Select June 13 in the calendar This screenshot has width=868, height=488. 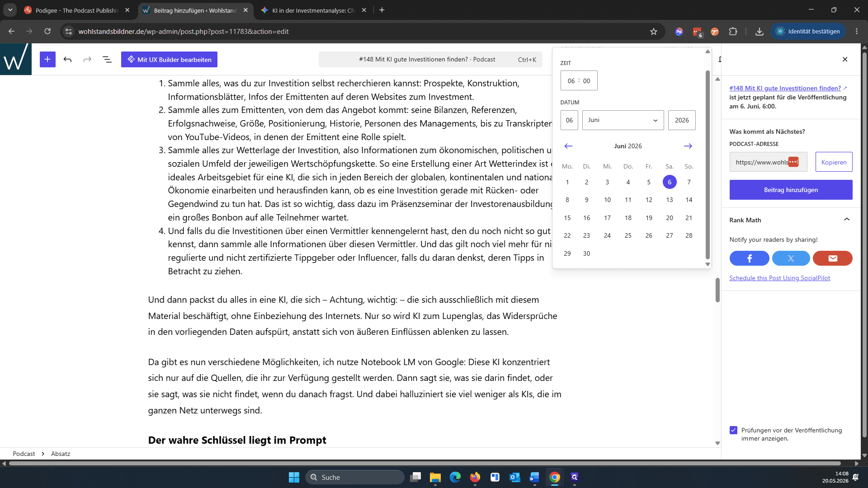pos(670,200)
